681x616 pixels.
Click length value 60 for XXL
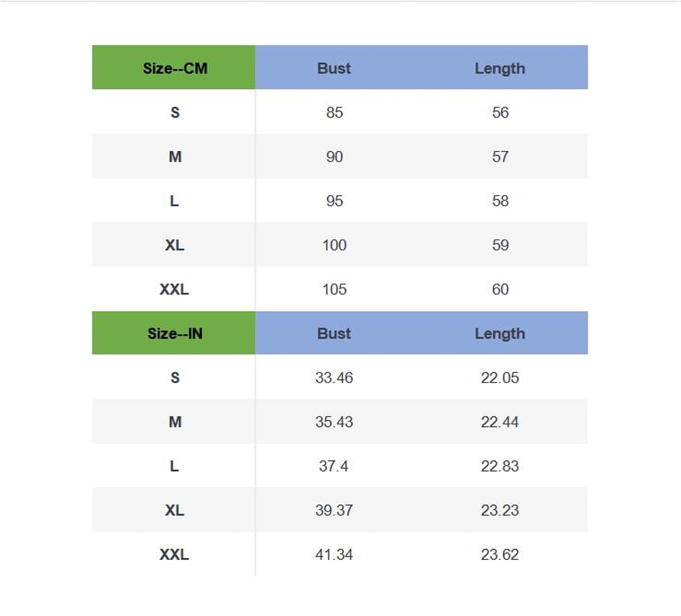pos(500,289)
